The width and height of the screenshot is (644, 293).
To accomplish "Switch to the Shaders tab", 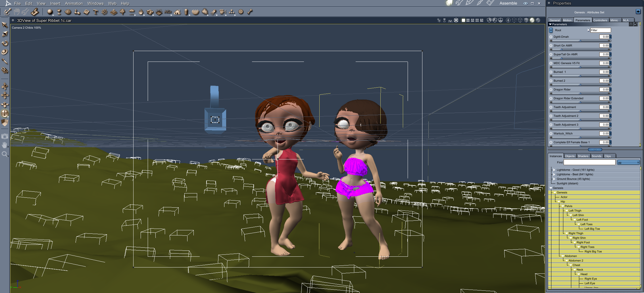I will click(583, 156).
